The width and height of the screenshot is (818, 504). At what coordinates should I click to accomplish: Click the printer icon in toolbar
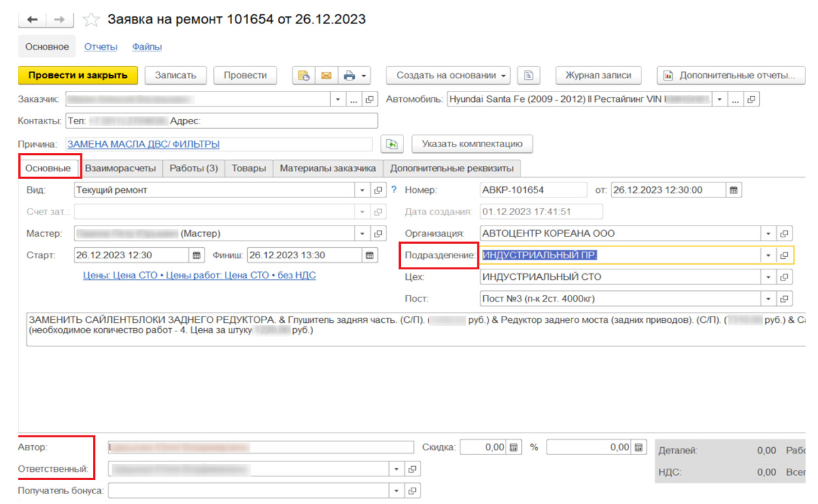(350, 75)
